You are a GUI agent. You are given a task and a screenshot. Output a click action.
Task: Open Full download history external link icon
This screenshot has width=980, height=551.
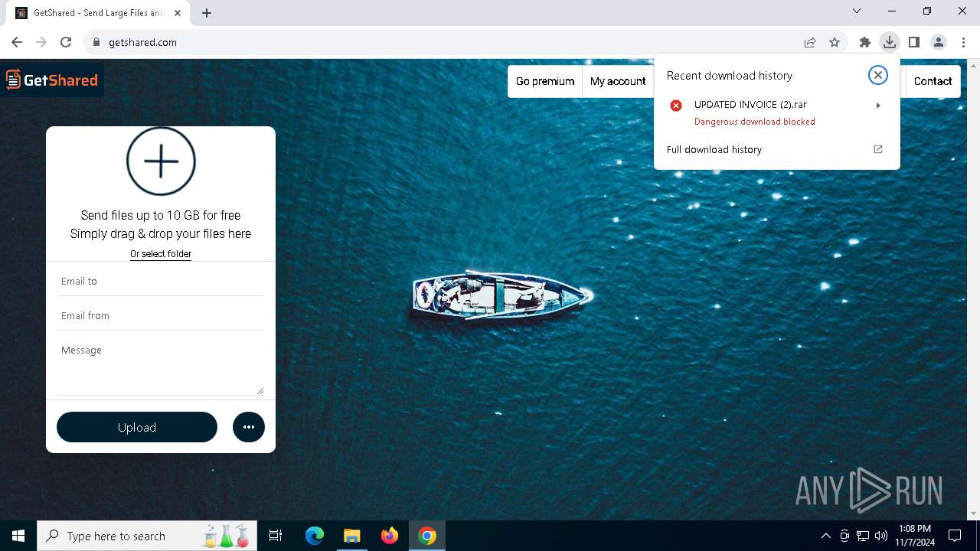click(x=878, y=149)
